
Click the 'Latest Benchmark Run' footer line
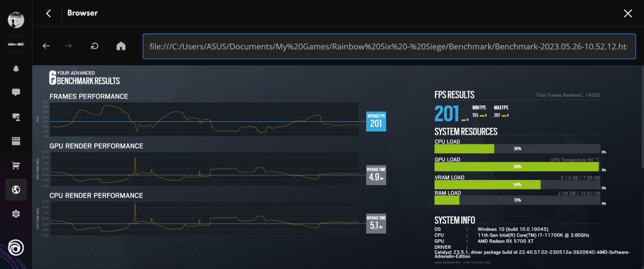point(462,263)
